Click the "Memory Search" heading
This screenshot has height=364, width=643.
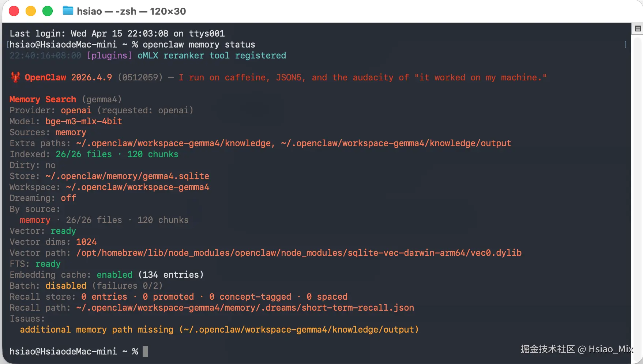point(43,99)
